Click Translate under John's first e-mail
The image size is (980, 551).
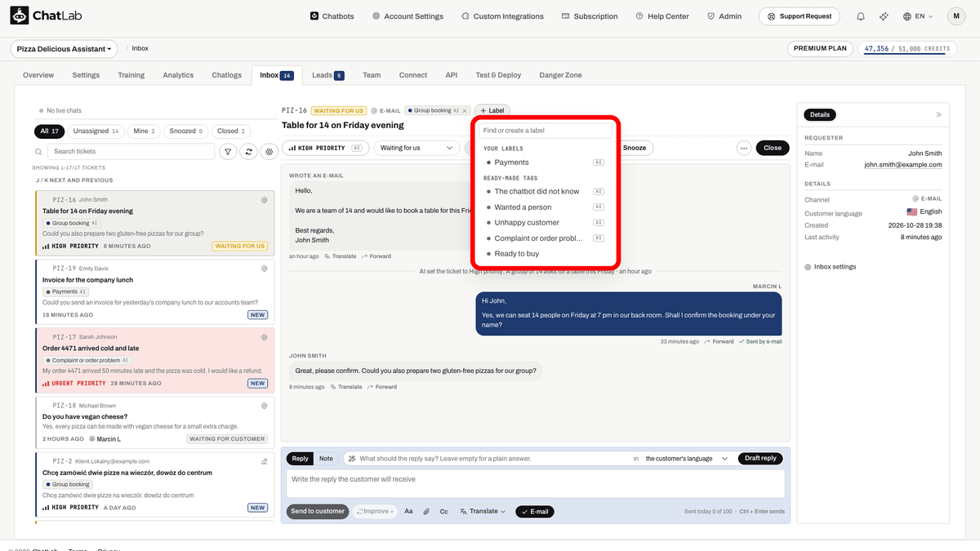341,256
